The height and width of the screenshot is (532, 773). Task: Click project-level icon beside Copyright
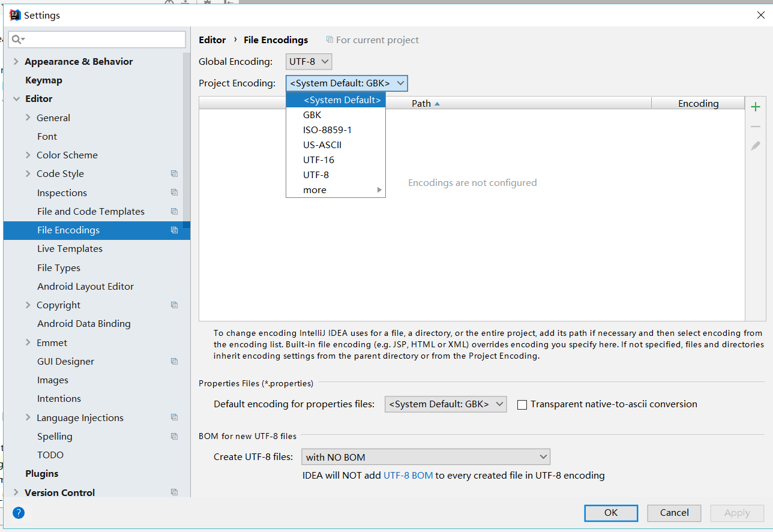174,305
